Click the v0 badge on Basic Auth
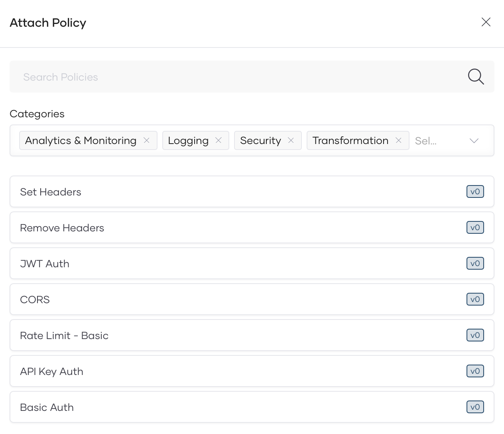The image size is (504, 434). coord(475,407)
